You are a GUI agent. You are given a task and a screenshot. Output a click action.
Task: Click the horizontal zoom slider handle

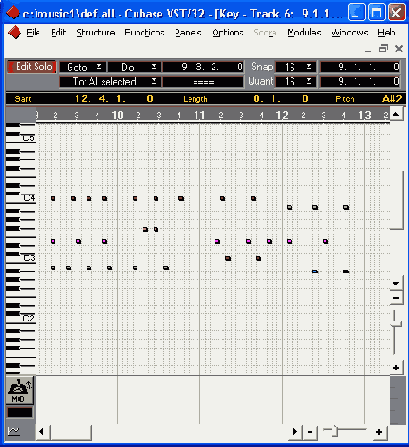(335, 431)
